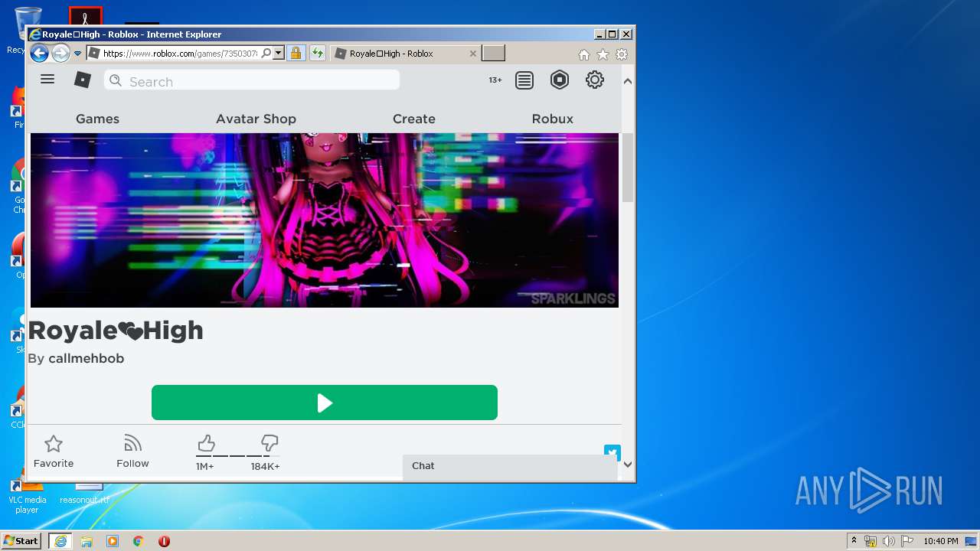Go to Roblox home via logo icon

point(83,80)
